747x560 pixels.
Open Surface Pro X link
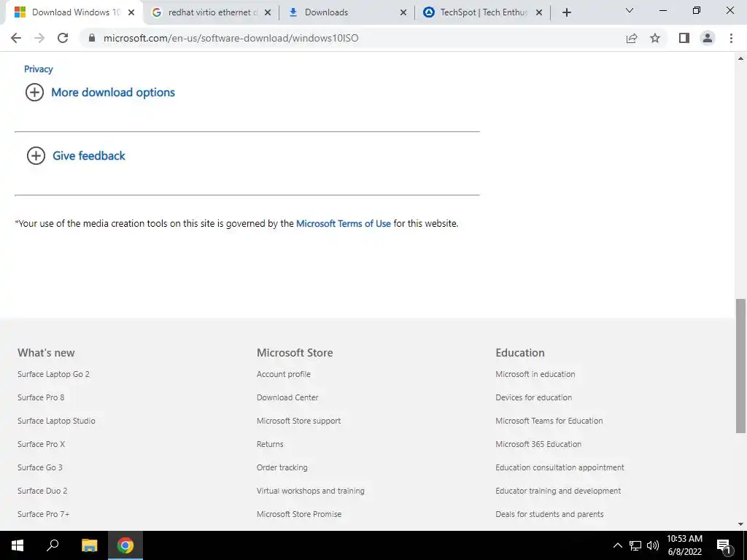click(41, 444)
